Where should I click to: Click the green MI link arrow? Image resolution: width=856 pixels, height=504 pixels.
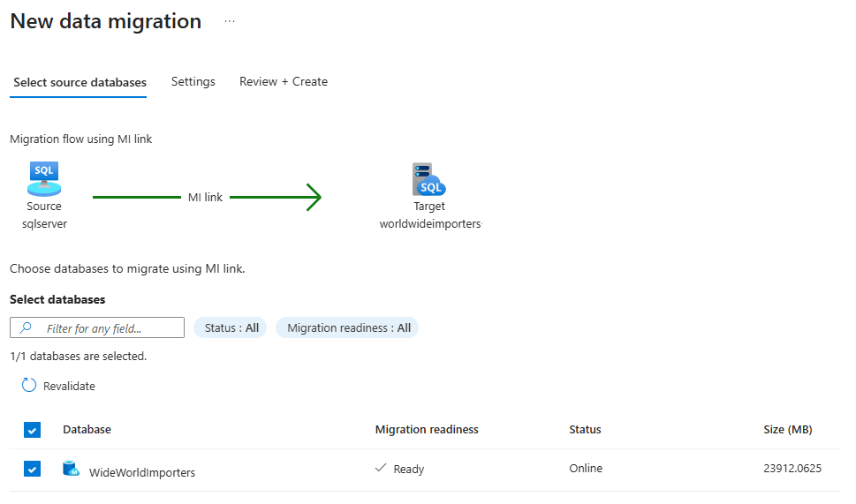click(x=311, y=198)
